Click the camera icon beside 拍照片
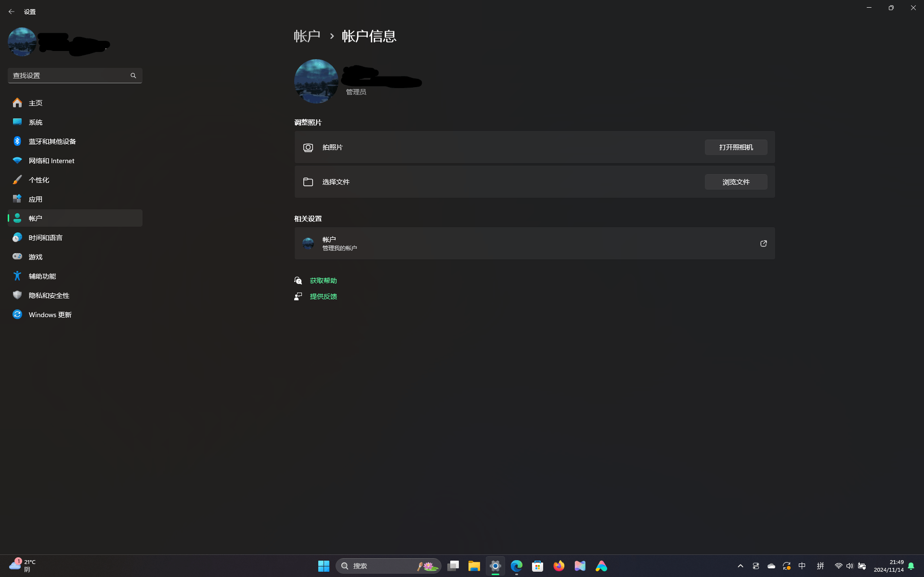Screen dimensions: 924x577 click(x=308, y=148)
